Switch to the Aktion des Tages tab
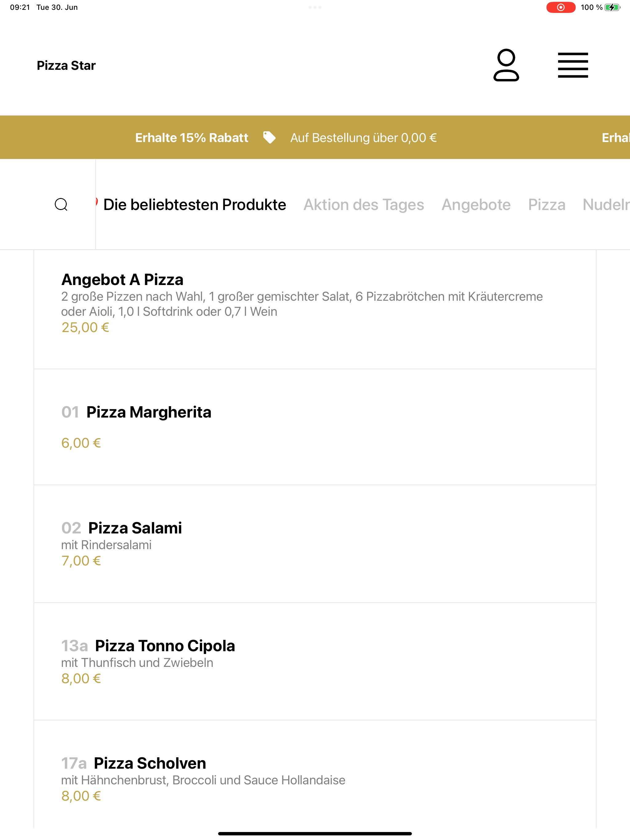 click(364, 205)
